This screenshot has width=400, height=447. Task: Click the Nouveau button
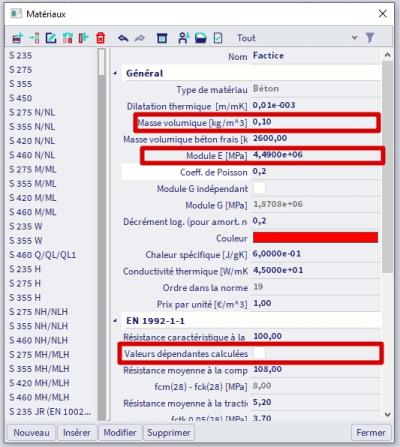(x=31, y=433)
